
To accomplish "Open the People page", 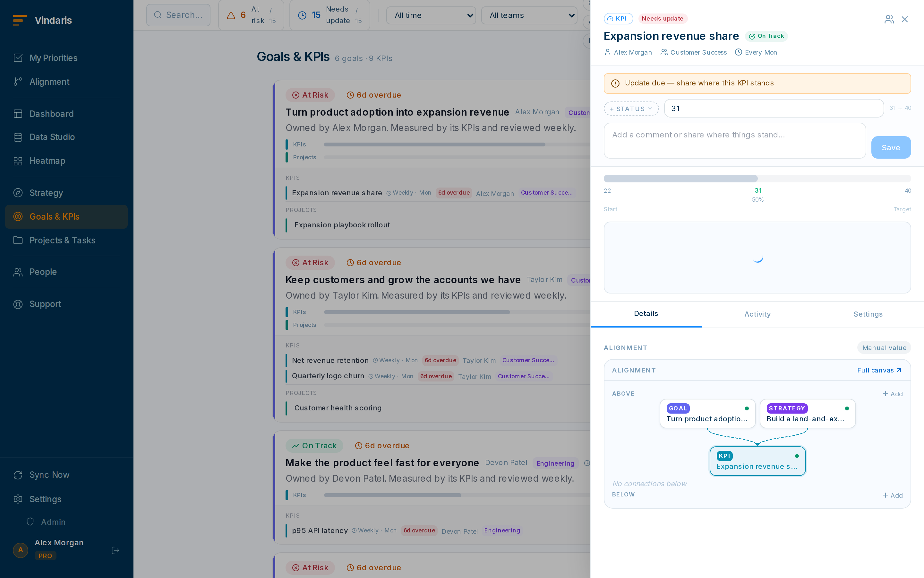I will coord(66,272).
